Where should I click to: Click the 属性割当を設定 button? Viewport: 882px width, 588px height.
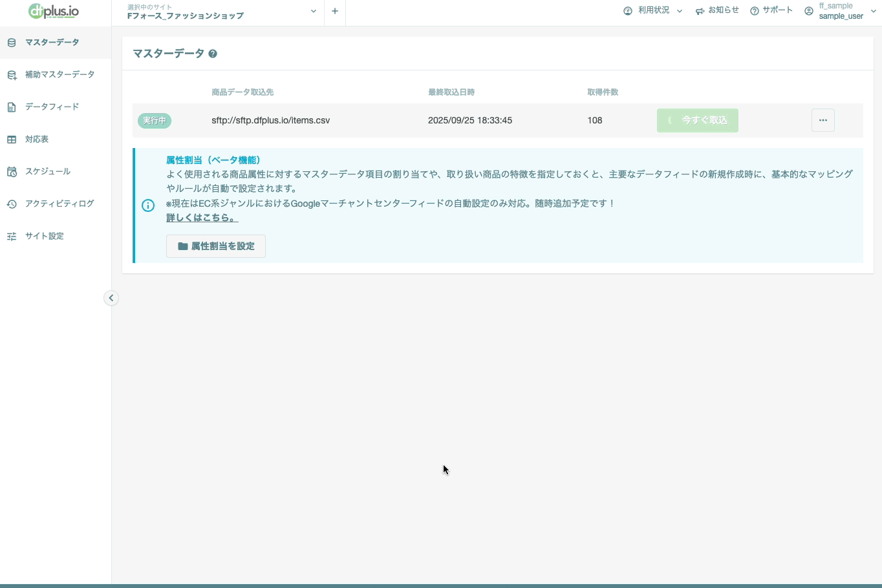click(216, 246)
